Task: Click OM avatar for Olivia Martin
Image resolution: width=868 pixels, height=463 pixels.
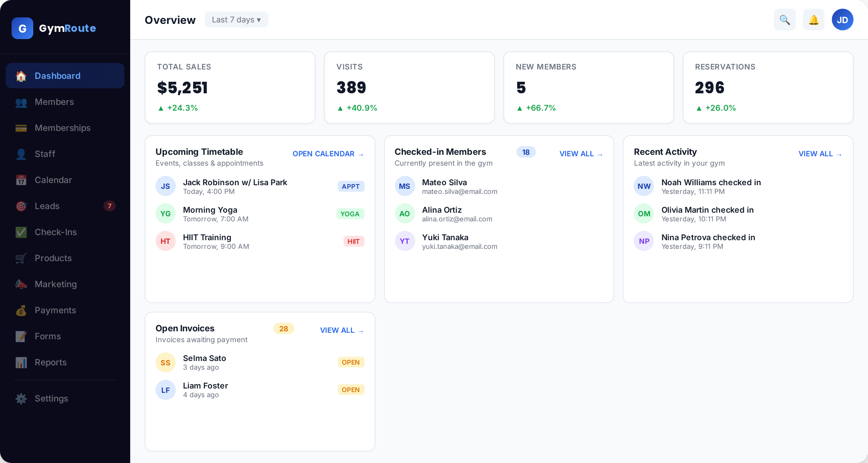Action: pyautogui.click(x=644, y=213)
